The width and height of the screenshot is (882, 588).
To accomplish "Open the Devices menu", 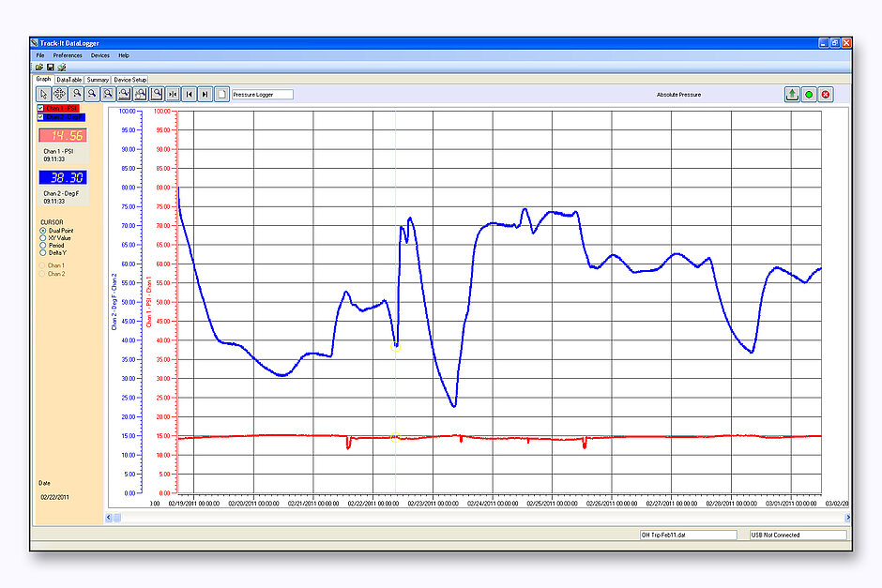I will pyautogui.click(x=99, y=55).
